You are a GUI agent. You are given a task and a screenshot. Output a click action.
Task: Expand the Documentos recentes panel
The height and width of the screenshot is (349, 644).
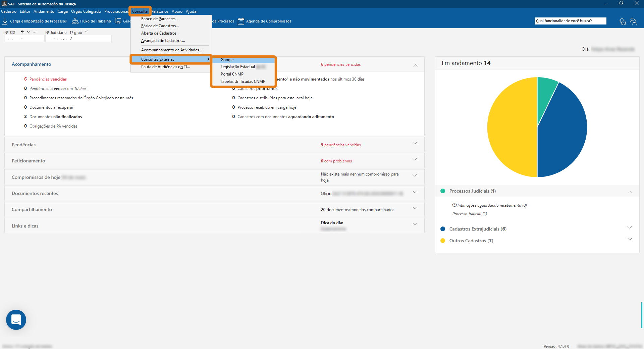(415, 192)
